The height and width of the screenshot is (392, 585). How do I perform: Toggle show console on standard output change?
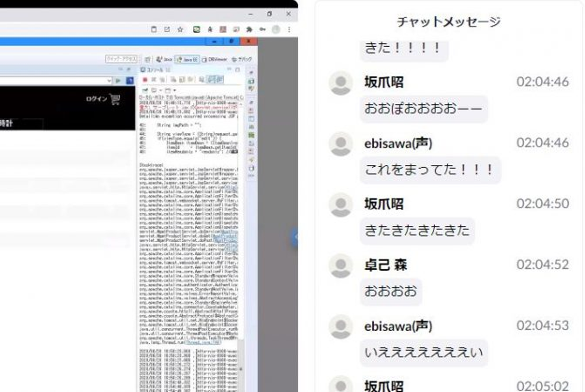pos(211,80)
